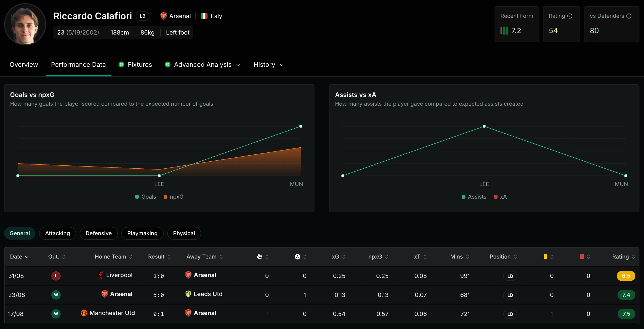Sort by red card column icon
644x329 pixels.
[582, 257]
